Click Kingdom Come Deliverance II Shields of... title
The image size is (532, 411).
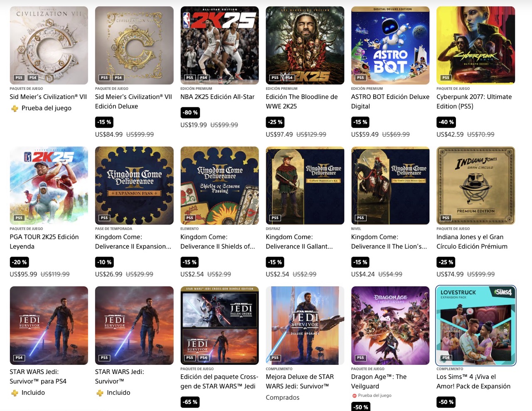point(218,241)
